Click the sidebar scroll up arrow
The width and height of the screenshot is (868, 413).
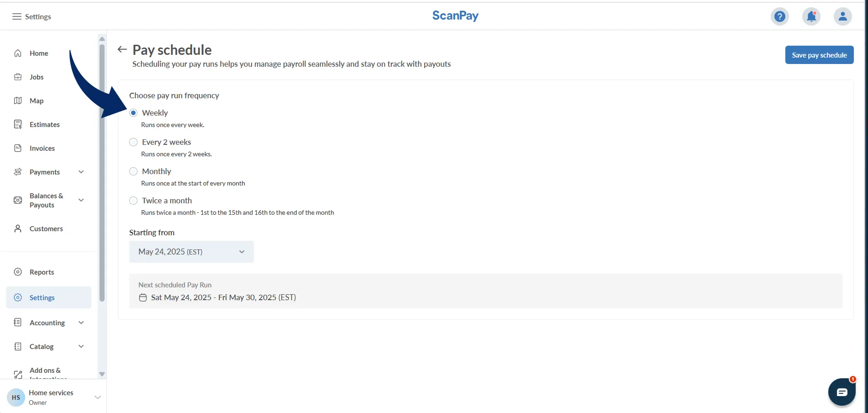pyautogui.click(x=102, y=39)
